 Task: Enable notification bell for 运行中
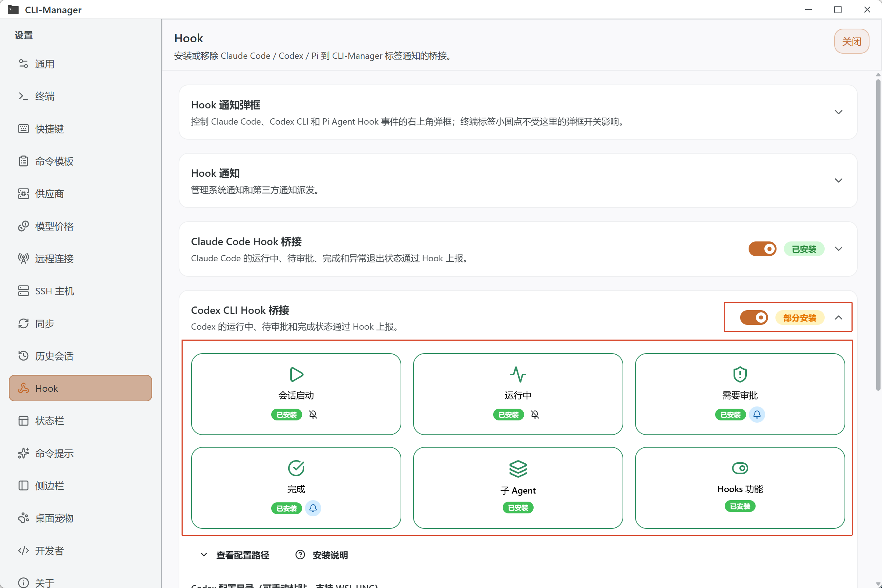click(535, 415)
